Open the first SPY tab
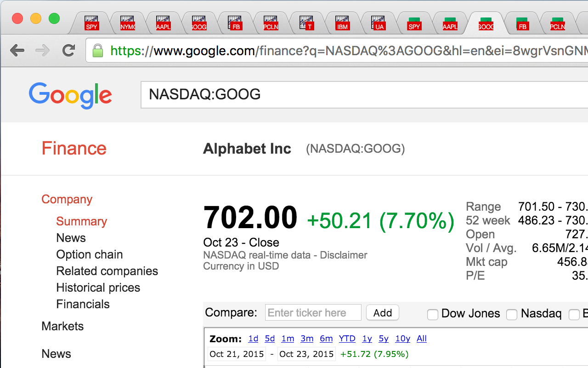 click(x=92, y=23)
